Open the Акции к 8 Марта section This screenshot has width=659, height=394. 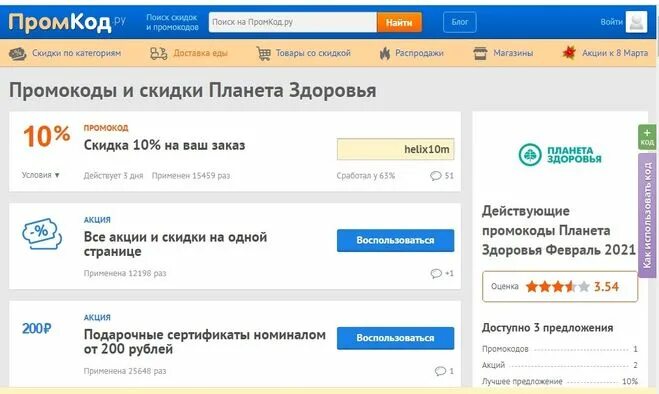click(614, 53)
